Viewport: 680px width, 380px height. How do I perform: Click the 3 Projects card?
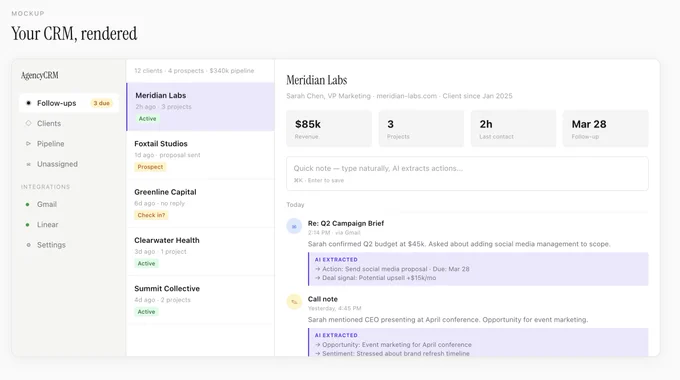[x=421, y=128]
